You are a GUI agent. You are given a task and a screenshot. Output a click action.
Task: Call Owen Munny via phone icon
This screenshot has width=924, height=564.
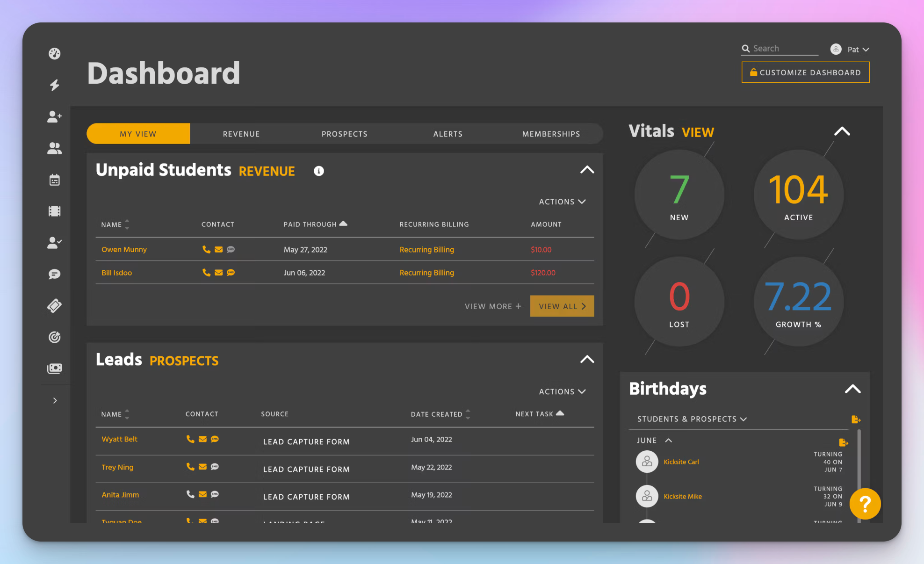coord(206,249)
